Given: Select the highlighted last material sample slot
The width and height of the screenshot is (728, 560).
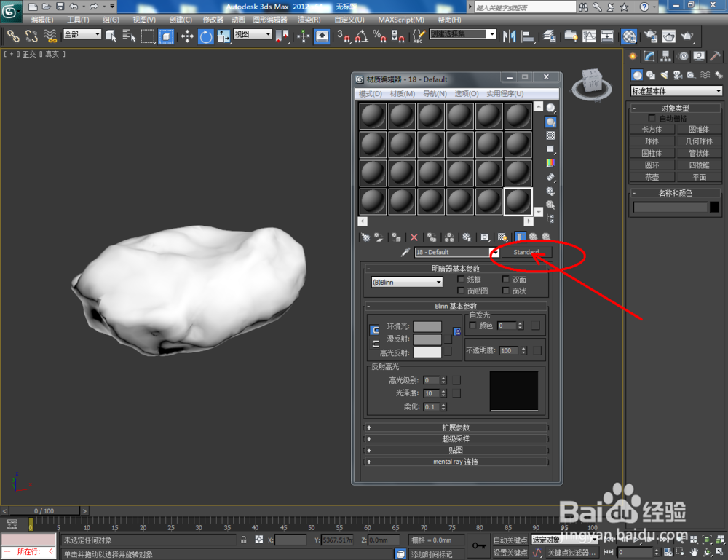Looking at the screenshot, I should coord(518,202).
